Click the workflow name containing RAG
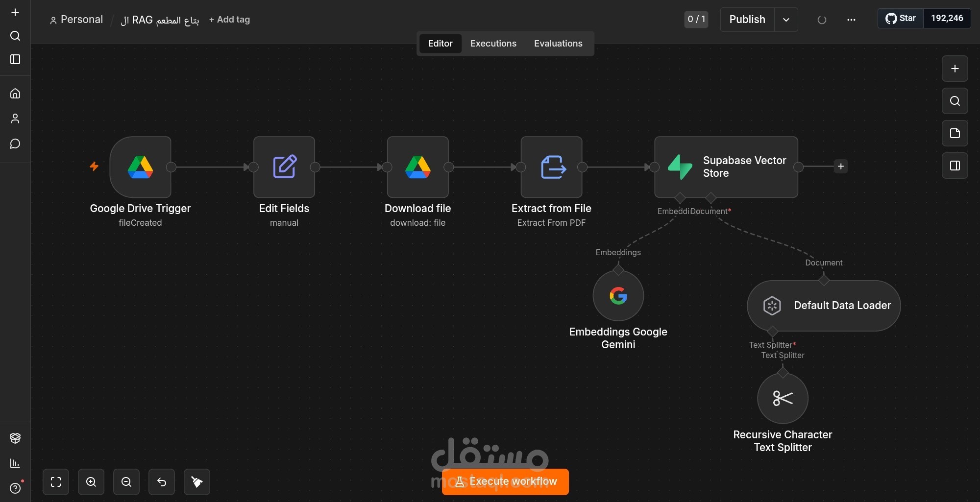The height and width of the screenshot is (502, 980). pos(160,20)
